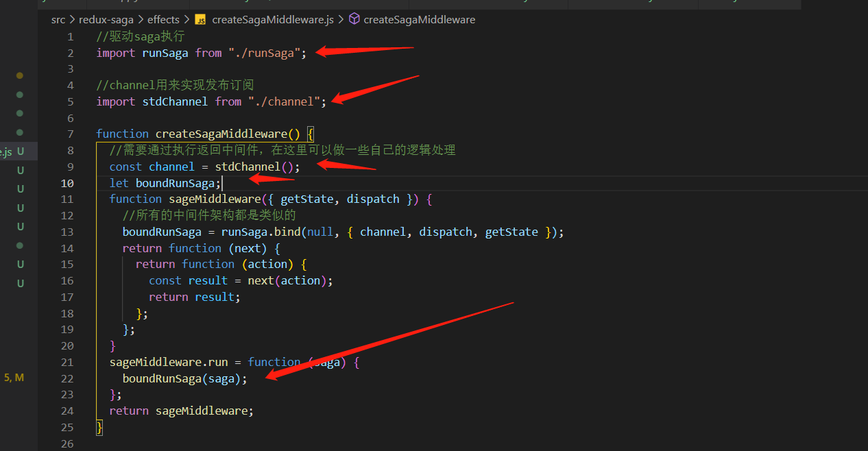Click "return function (next) {" line
The width and height of the screenshot is (868, 451).
202,248
